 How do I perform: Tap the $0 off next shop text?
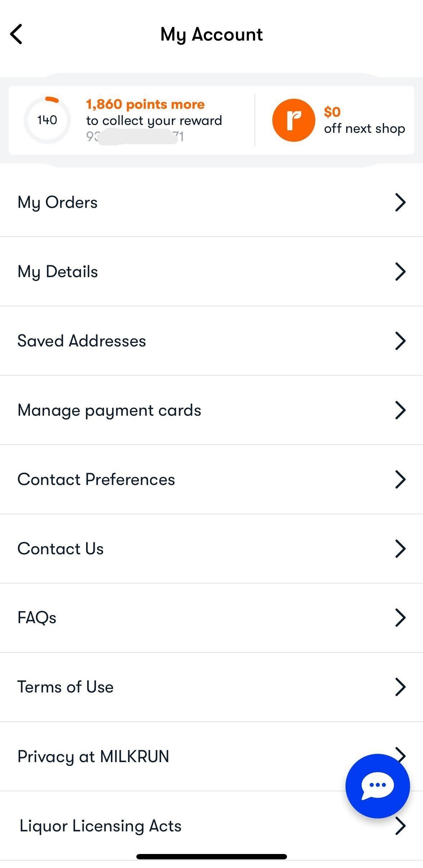(x=364, y=121)
